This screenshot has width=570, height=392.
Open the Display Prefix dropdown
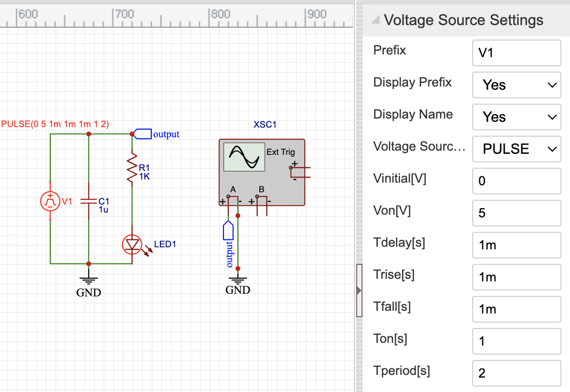517,85
